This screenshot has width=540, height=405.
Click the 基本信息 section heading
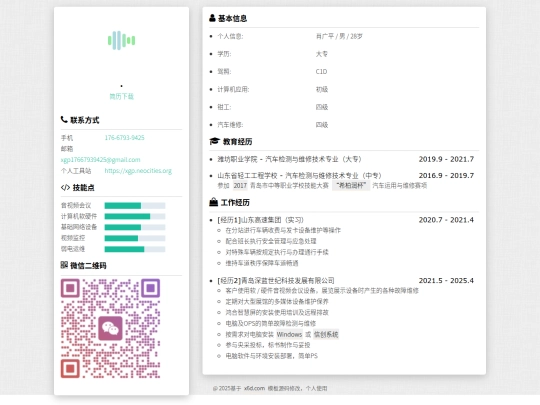point(232,18)
